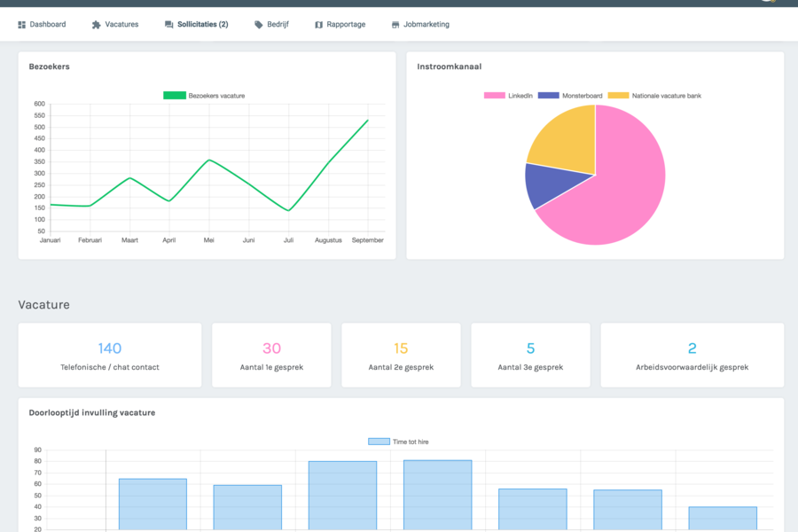The height and width of the screenshot is (532, 798).
Task: Open the Rapportage section
Action: [340, 25]
